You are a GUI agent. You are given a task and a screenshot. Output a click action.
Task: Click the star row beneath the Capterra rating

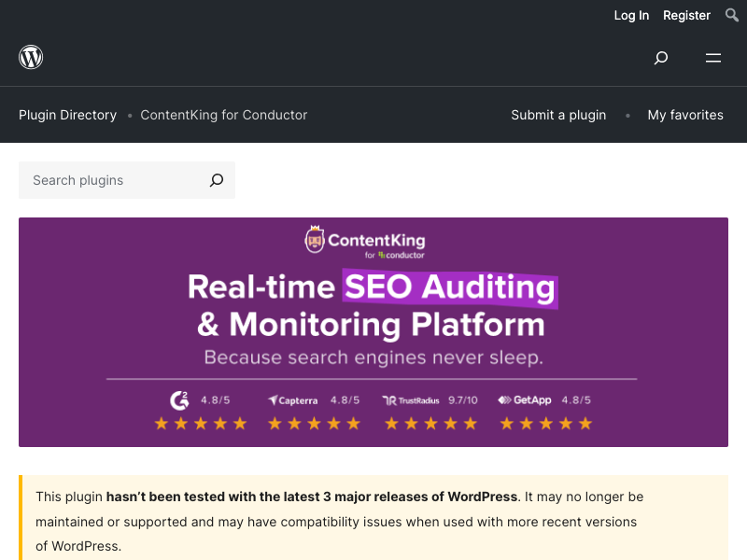pos(314,424)
